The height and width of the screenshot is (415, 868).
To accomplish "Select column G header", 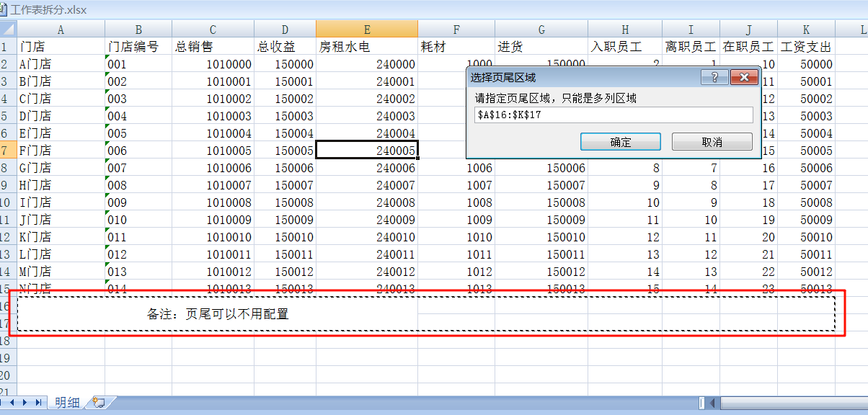I will (x=541, y=30).
